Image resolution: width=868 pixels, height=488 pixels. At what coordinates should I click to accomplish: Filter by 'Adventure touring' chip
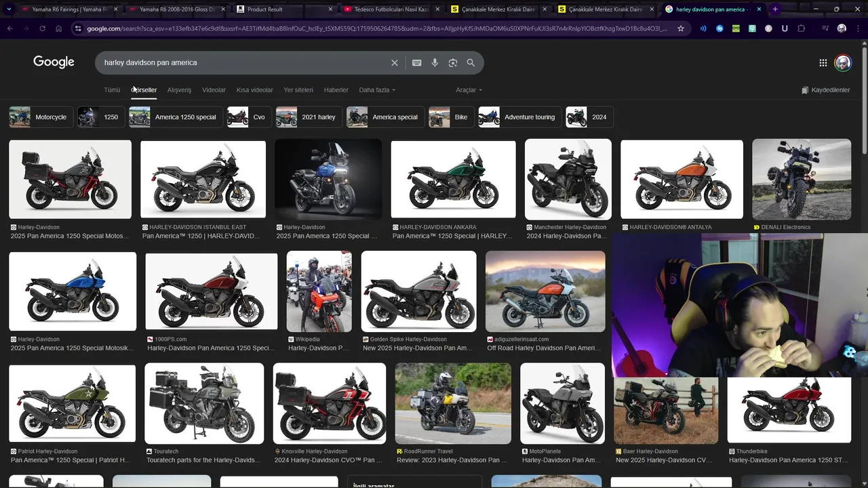519,117
